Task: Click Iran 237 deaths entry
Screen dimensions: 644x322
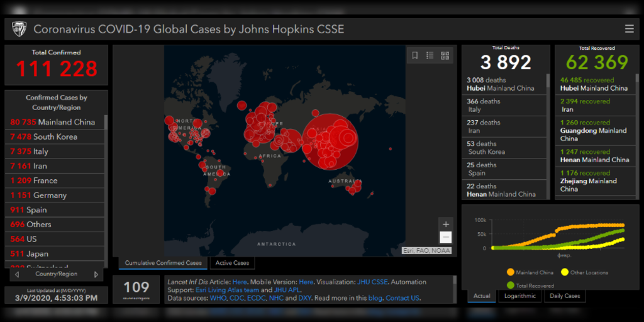Action: click(x=504, y=126)
